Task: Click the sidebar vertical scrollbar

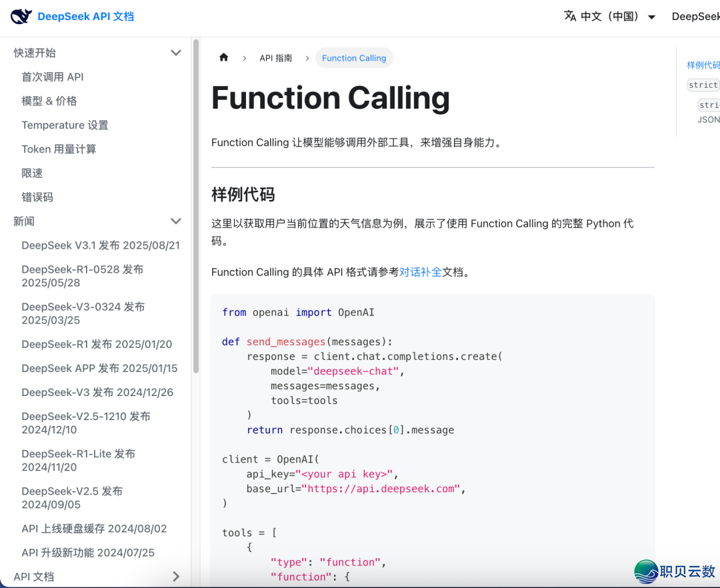Action: tap(196, 207)
